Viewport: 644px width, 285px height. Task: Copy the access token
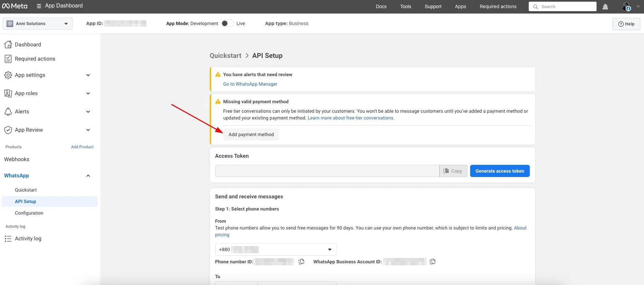pos(453,171)
